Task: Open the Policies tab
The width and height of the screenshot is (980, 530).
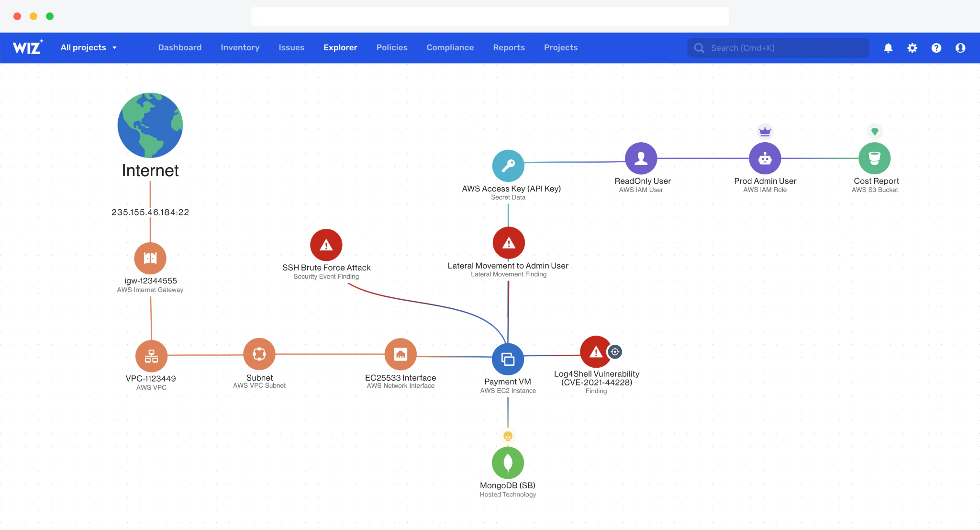Action: click(392, 47)
